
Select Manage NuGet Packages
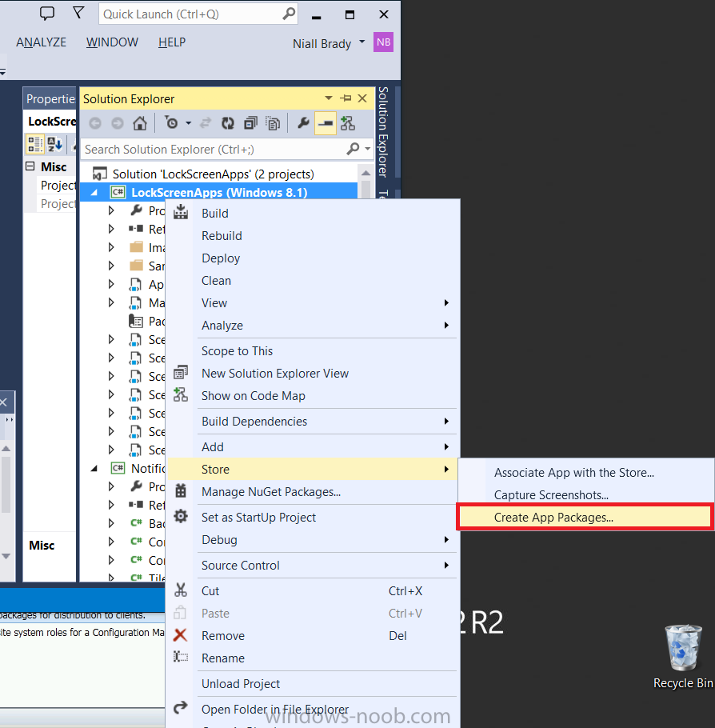tap(313, 492)
